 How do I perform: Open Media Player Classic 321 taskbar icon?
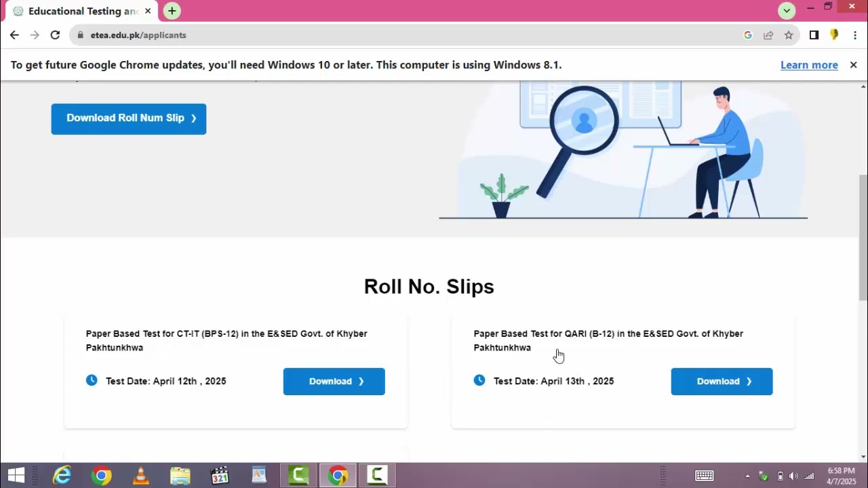click(x=220, y=476)
